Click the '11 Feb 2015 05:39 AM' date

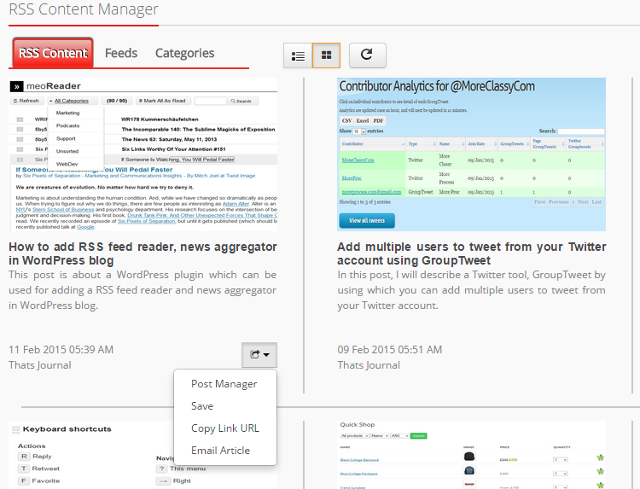point(61,350)
